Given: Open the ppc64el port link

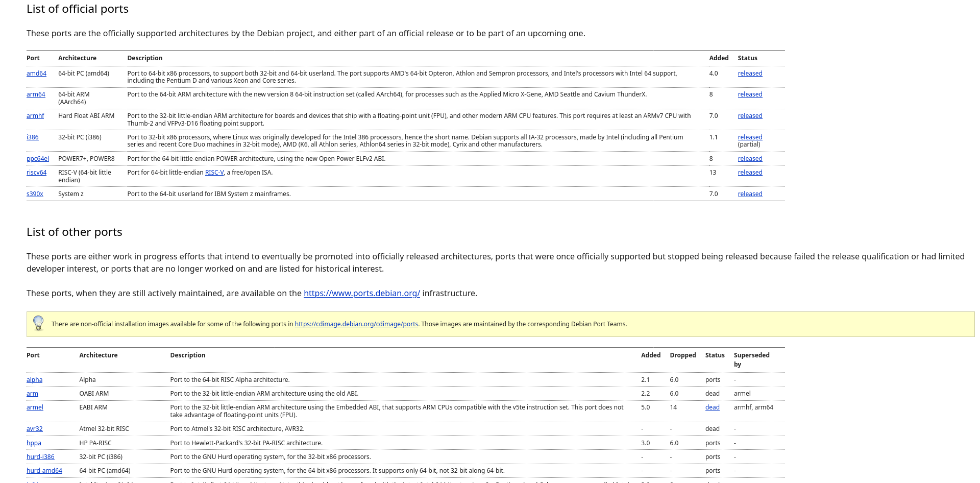Looking at the screenshot, I should click(38, 159).
